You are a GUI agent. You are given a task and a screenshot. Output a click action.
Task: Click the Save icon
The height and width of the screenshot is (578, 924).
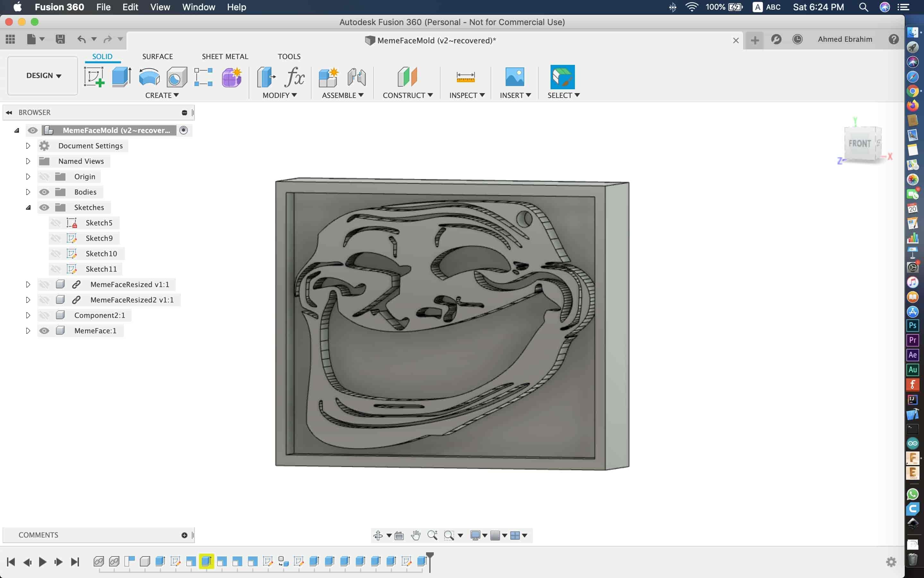tap(60, 39)
